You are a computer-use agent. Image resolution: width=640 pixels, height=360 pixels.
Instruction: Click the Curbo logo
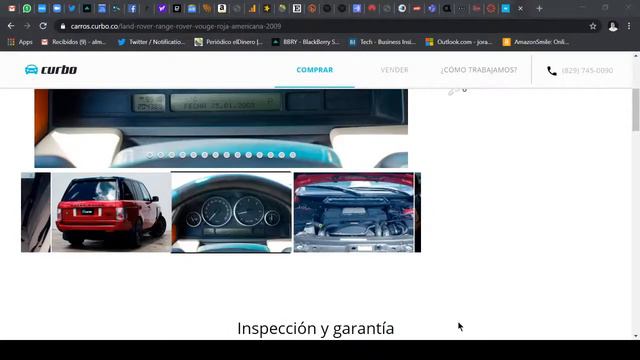pos(51,70)
